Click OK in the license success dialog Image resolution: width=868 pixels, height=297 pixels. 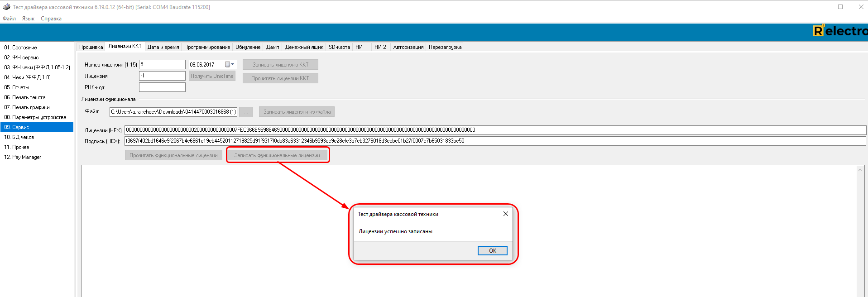492,251
